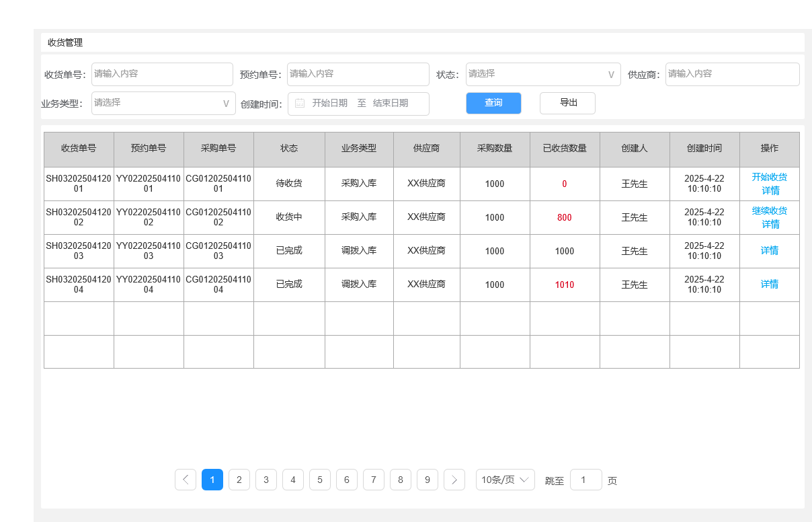Click the 开始日期 date field

pos(330,103)
